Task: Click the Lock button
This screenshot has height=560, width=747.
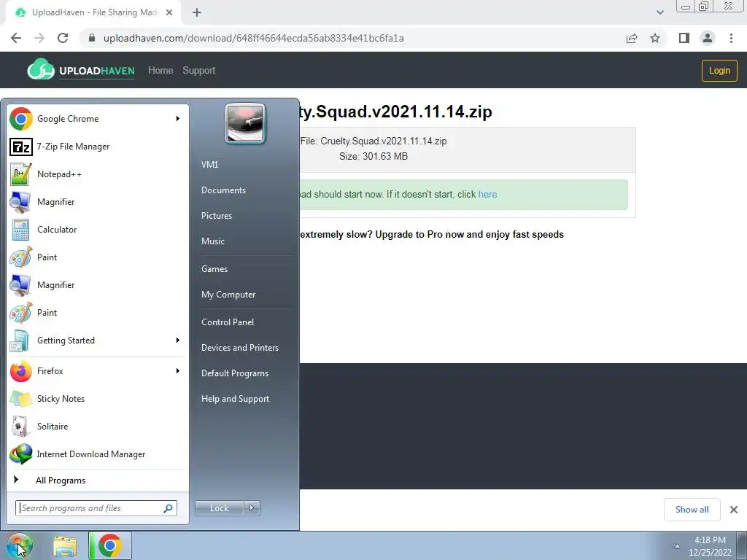Action: click(220, 508)
